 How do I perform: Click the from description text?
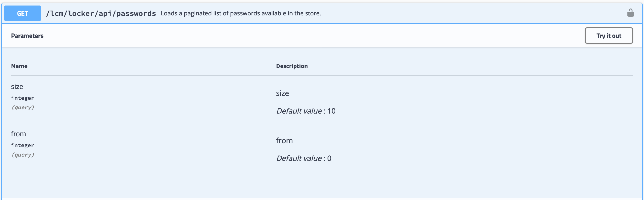coord(284,141)
